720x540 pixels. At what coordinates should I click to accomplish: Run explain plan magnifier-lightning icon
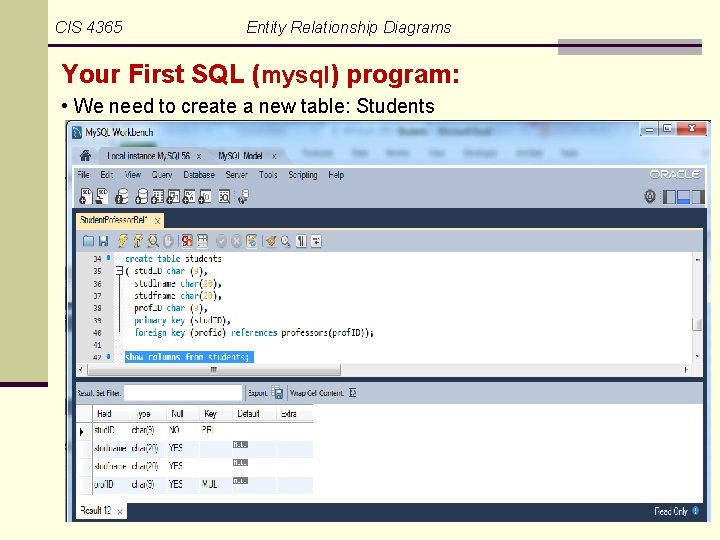click(x=153, y=241)
